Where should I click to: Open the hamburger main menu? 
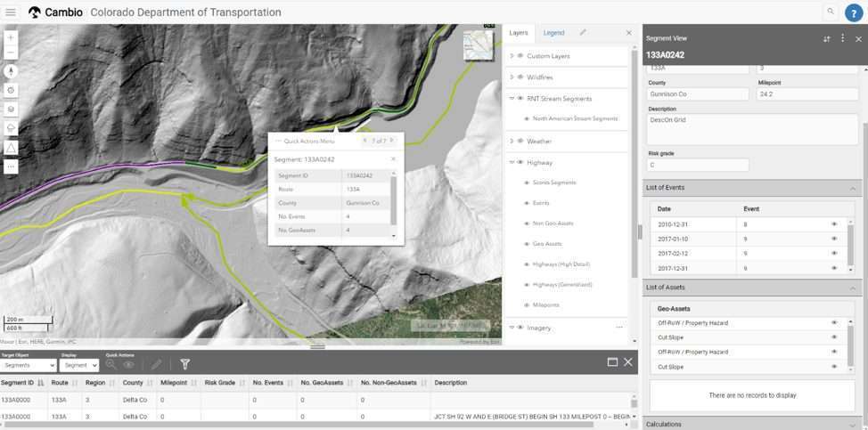(11, 12)
